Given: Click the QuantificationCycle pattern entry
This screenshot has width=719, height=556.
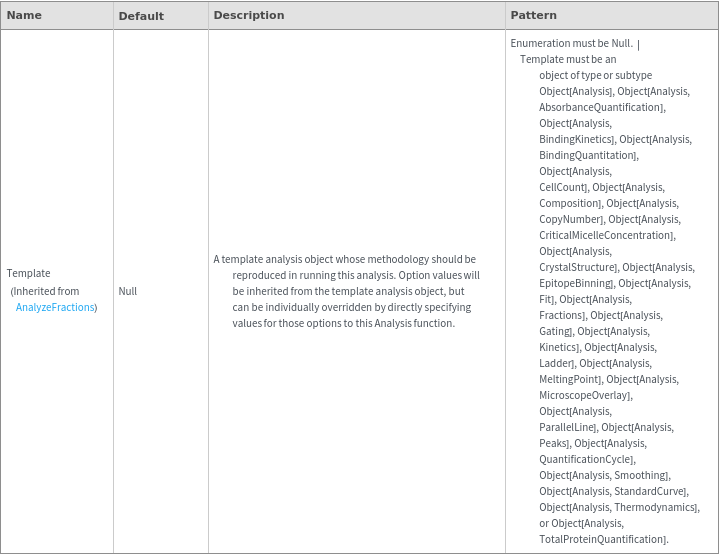Looking at the screenshot, I should [586, 459].
